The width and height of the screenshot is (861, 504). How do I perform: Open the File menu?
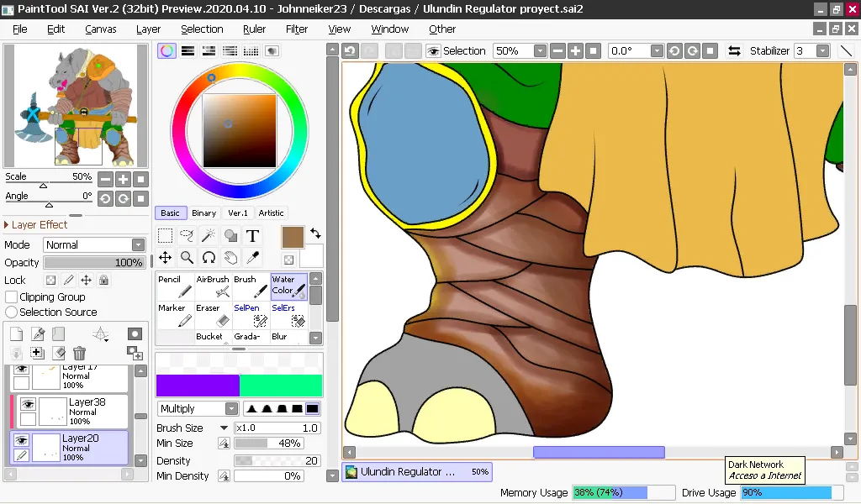click(20, 29)
